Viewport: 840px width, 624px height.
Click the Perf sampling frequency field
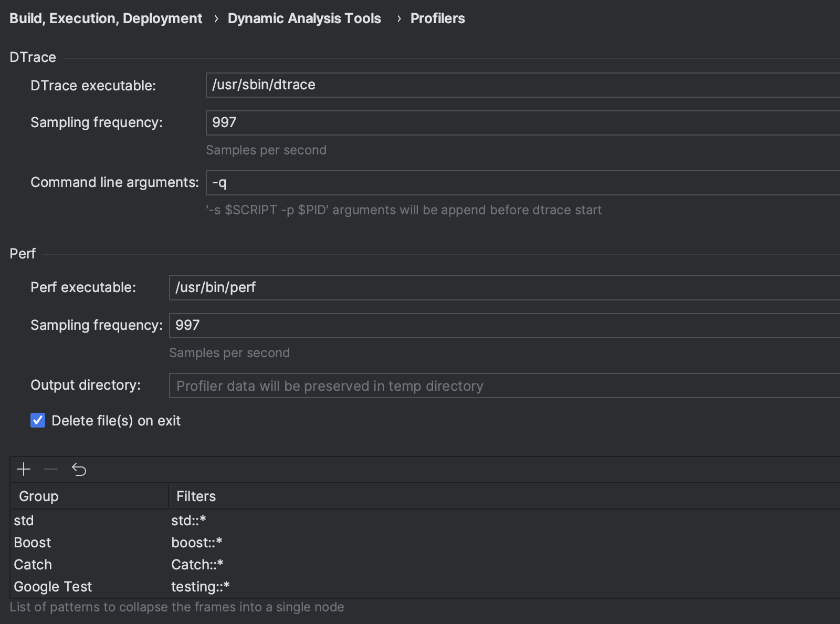tap(504, 326)
